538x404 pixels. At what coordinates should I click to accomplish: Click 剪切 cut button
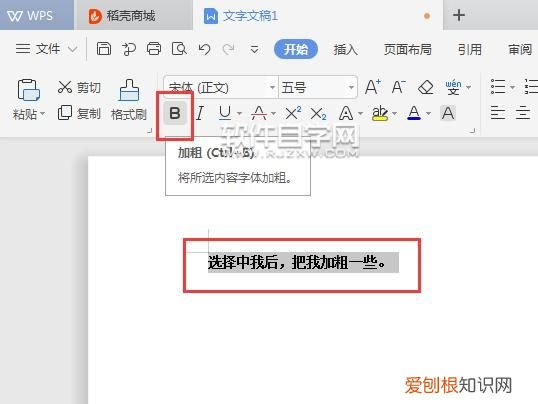79,87
